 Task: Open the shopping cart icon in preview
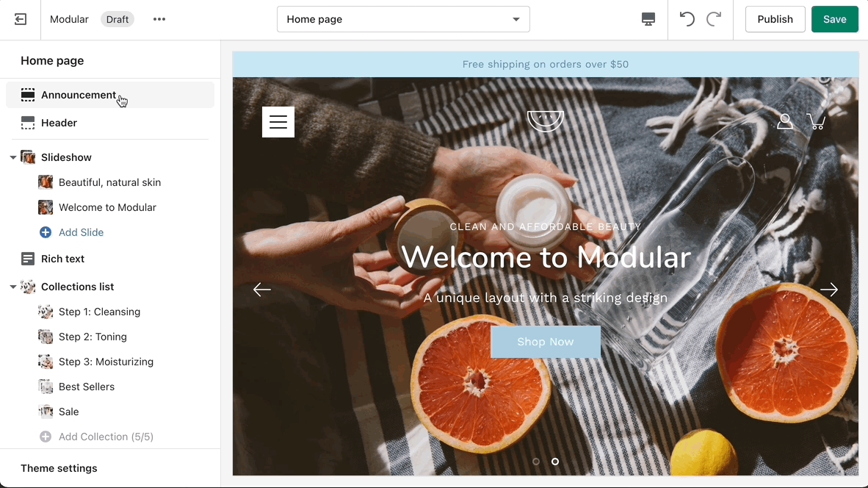817,121
